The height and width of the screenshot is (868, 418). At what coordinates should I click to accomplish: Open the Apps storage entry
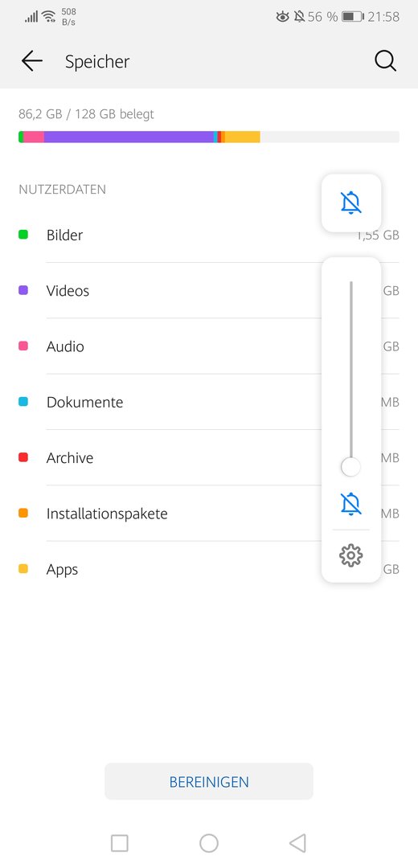coord(209,569)
